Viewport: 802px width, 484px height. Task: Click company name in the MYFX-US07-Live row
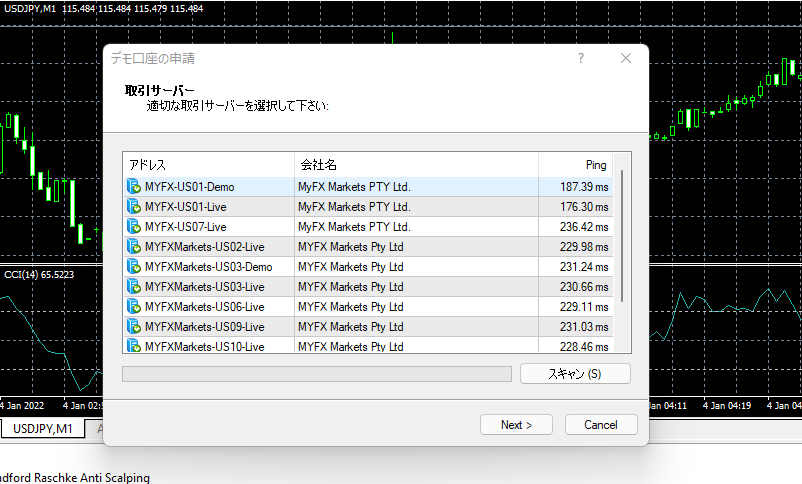[x=354, y=227]
